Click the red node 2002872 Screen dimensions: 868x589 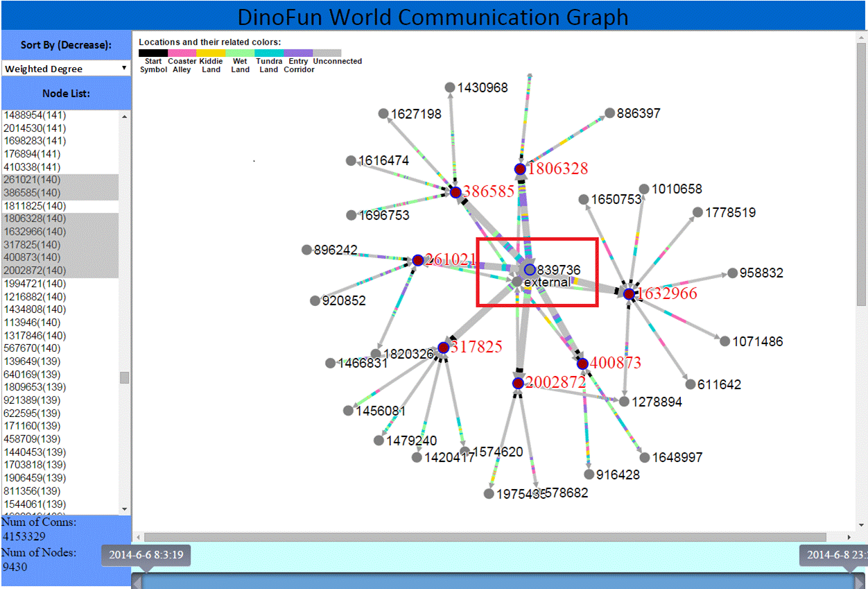point(517,383)
